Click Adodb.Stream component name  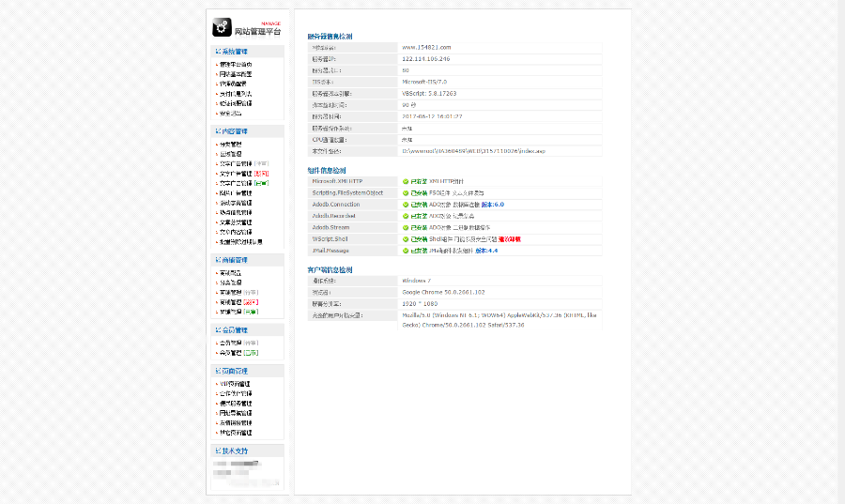coord(330,228)
